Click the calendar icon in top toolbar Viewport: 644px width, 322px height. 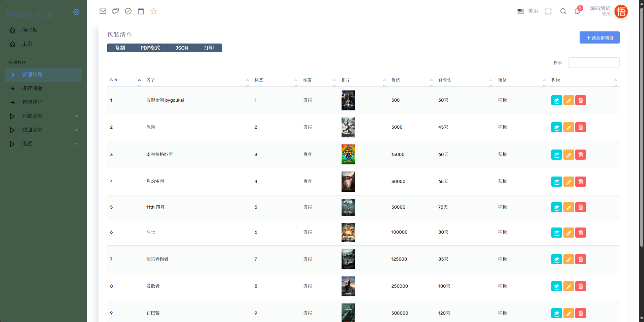[x=141, y=11]
